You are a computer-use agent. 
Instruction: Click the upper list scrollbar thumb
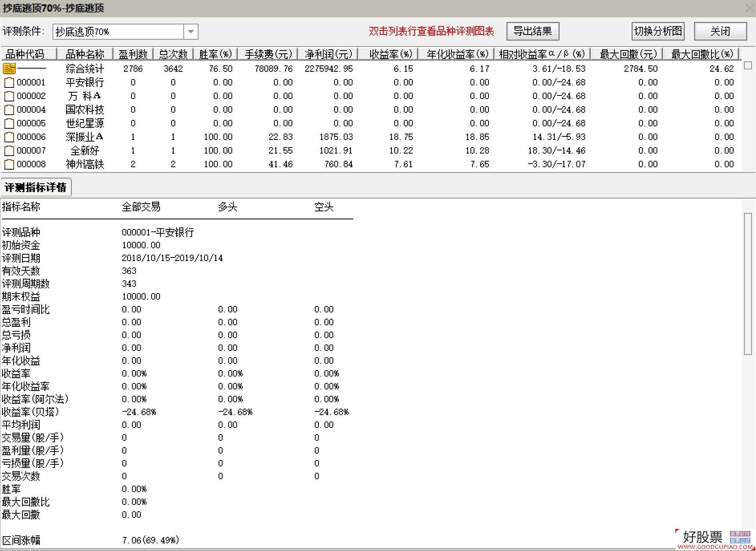coord(748,65)
